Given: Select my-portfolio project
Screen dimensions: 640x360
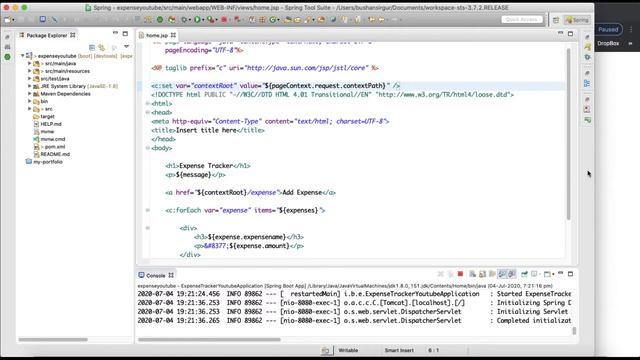Looking at the screenshot, I should click(48, 162).
